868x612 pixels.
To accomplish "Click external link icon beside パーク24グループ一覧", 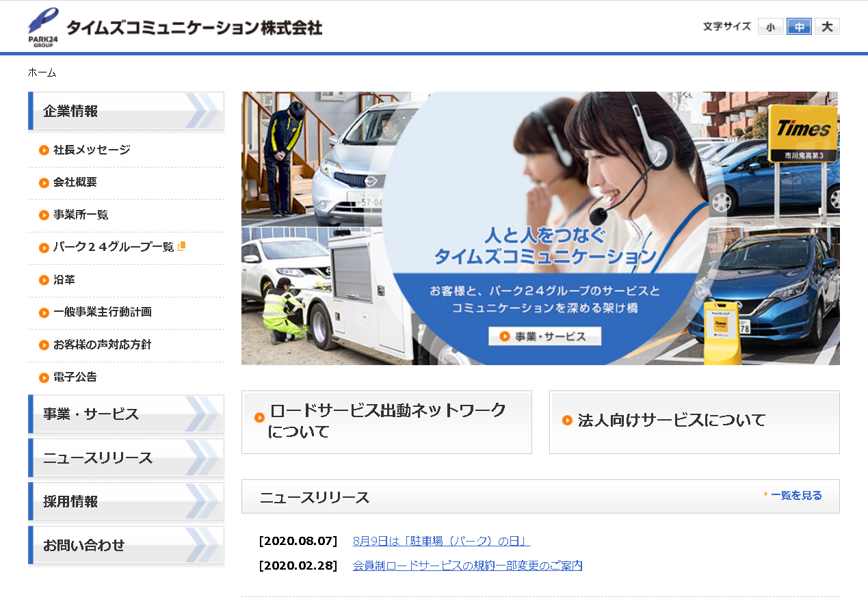I will pos(181,246).
